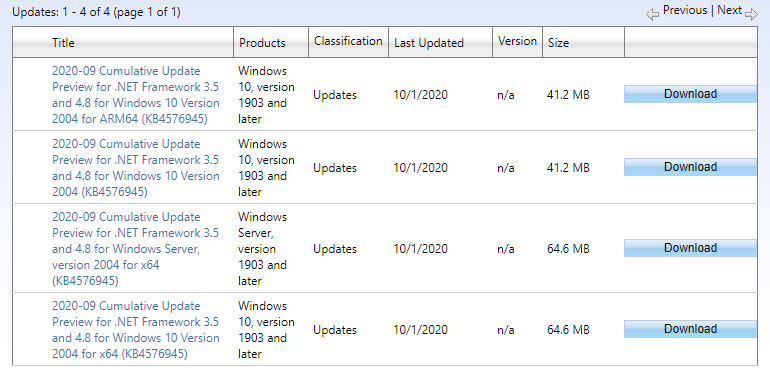The image size is (770, 387).
Task: Sort by Classification column header
Action: pyautogui.click(x=348, y=41)
